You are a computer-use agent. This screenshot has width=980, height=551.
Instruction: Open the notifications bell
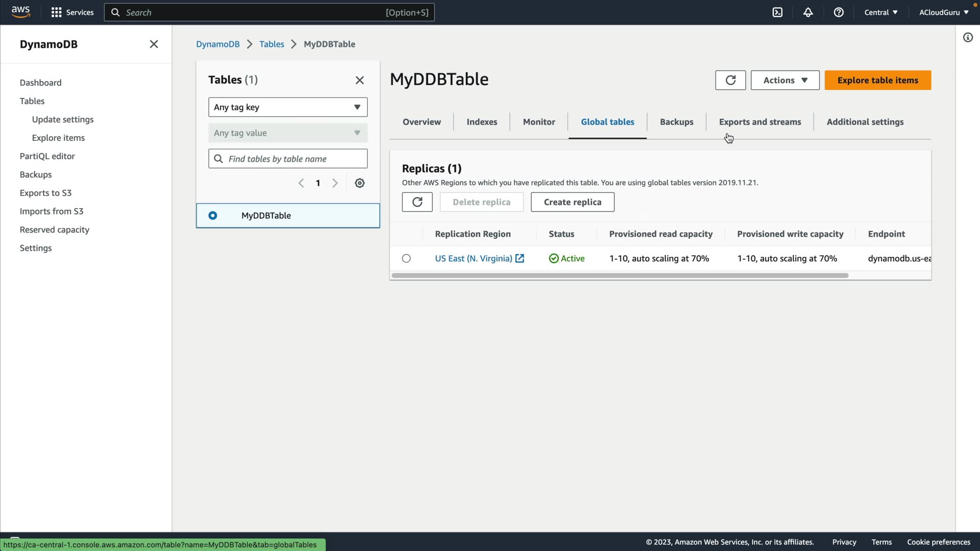pos(808,12)
